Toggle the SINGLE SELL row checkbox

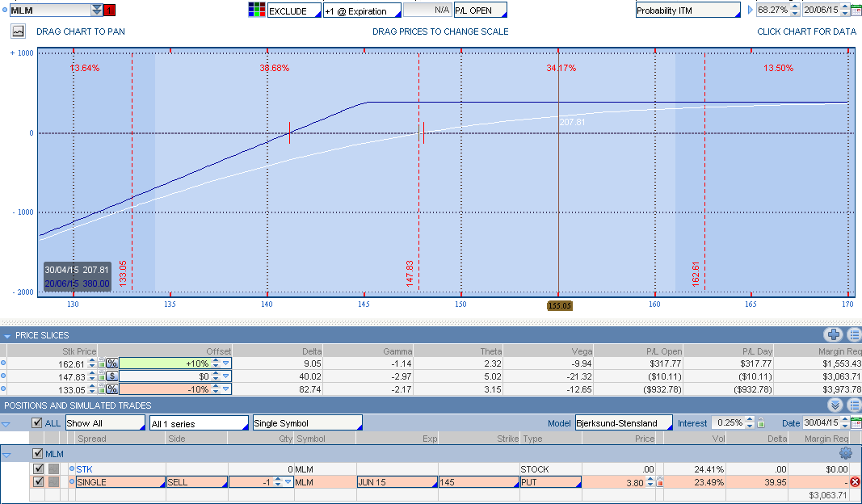38,482
